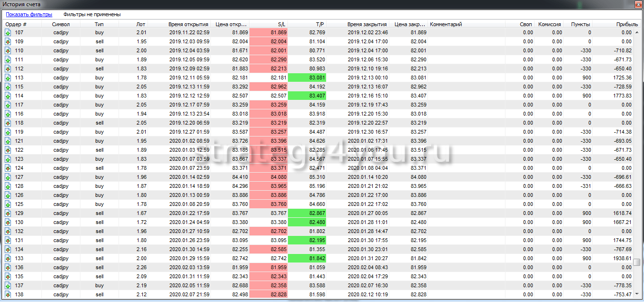Sort table by the Символ column header

pyautogui.click(x=60, y=24)
